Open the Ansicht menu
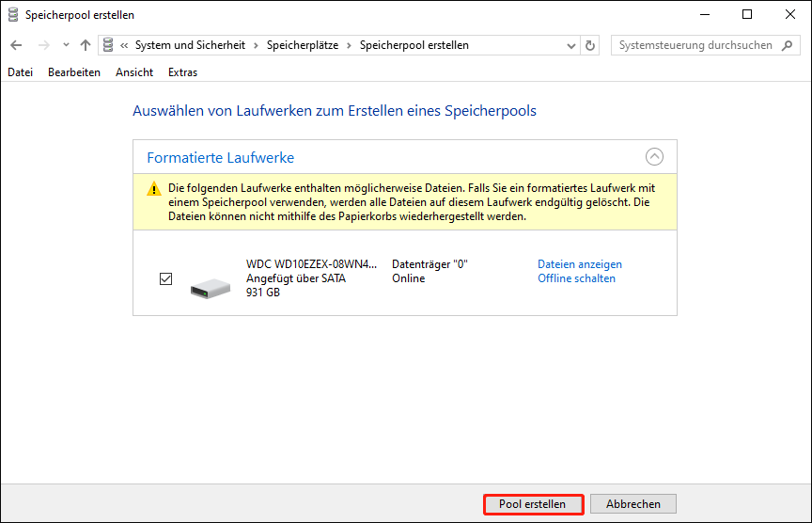The height and width of the screenshot is (523, 812). tap(134, 72)
